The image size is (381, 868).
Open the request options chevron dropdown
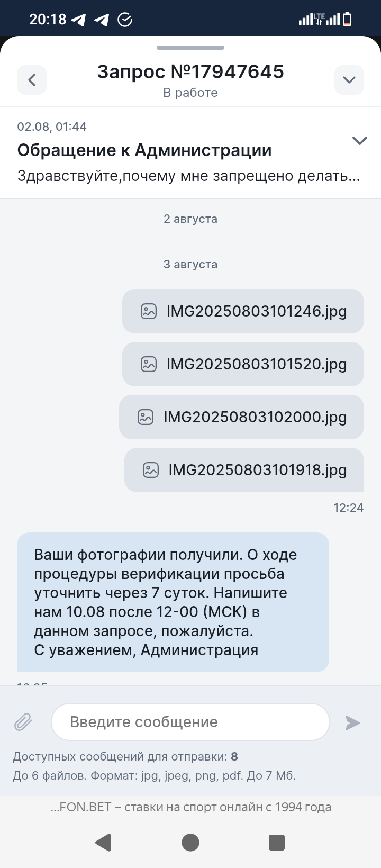349,80
